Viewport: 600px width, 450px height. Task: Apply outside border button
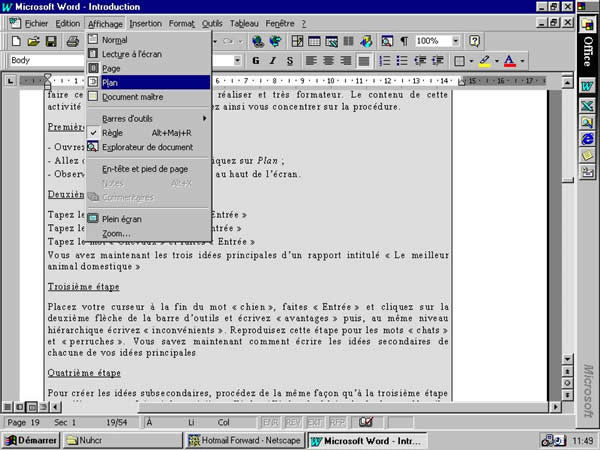(x=459, y=60)
